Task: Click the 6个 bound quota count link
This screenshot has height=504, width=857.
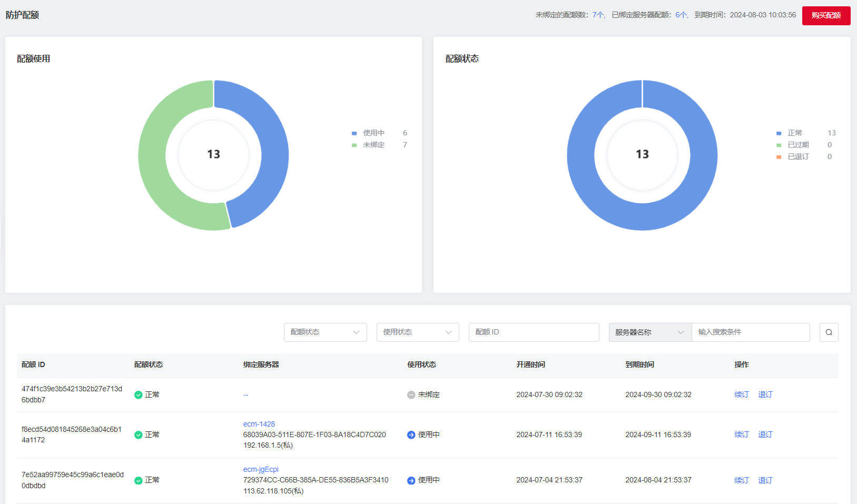Action: point(681,15)
